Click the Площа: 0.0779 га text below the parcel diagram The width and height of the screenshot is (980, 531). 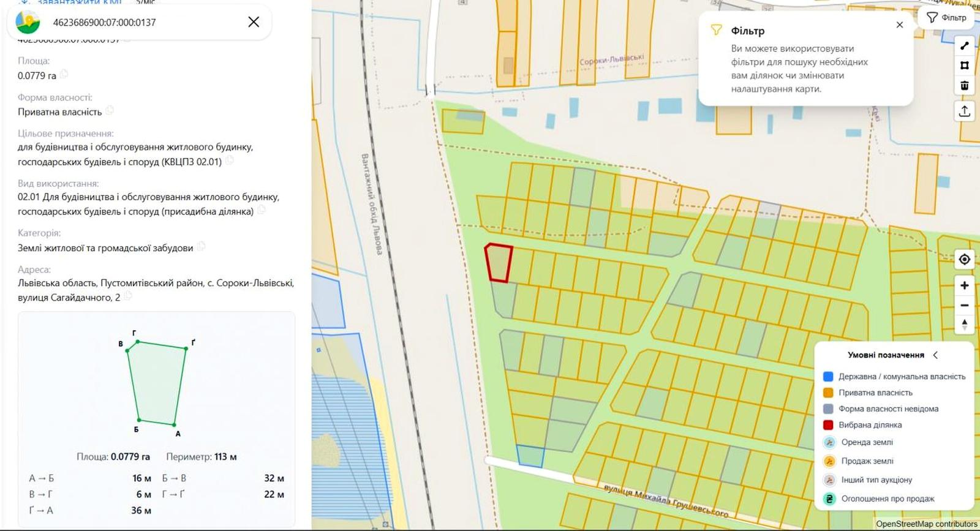point(113,457)
